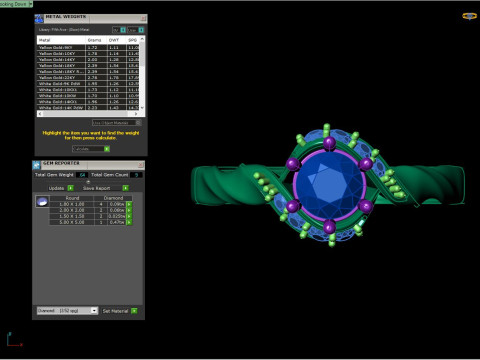Image resolution: width=480 pixels, height=360 pixels.
Task: Click green arrow on the 2.00 x 2.00 row
Action: coord(129,210)
